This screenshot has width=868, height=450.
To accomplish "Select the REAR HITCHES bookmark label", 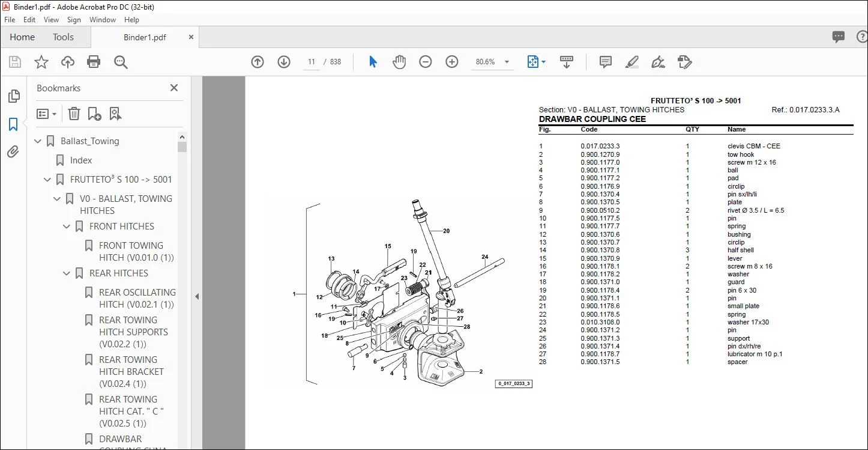I will pos(119,273).
